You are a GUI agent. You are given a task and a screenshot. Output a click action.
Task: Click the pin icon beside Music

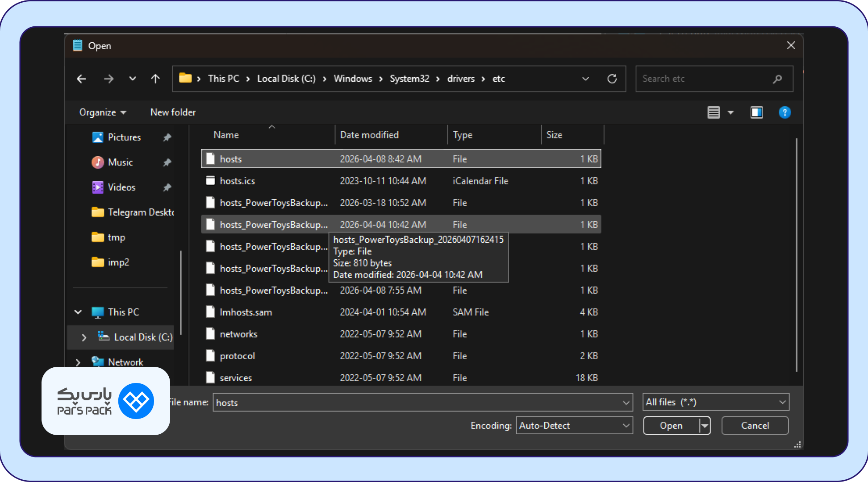coord(167,162)
